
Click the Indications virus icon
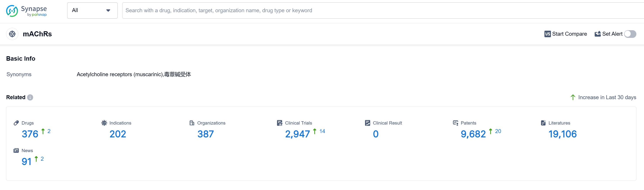[104, 123]
